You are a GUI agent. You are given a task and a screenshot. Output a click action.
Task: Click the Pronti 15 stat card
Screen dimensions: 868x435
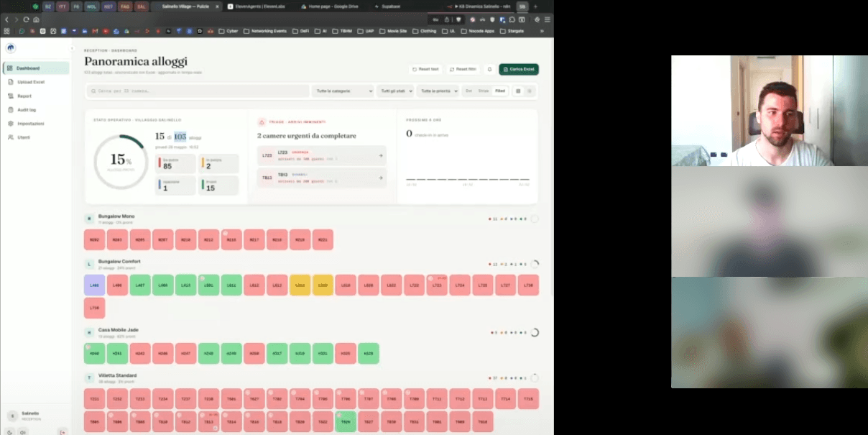pyautogui.click(x=218, y=186)
